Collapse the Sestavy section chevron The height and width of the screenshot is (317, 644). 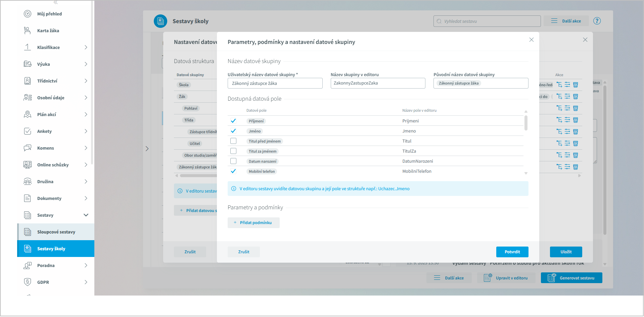[86, 215]
